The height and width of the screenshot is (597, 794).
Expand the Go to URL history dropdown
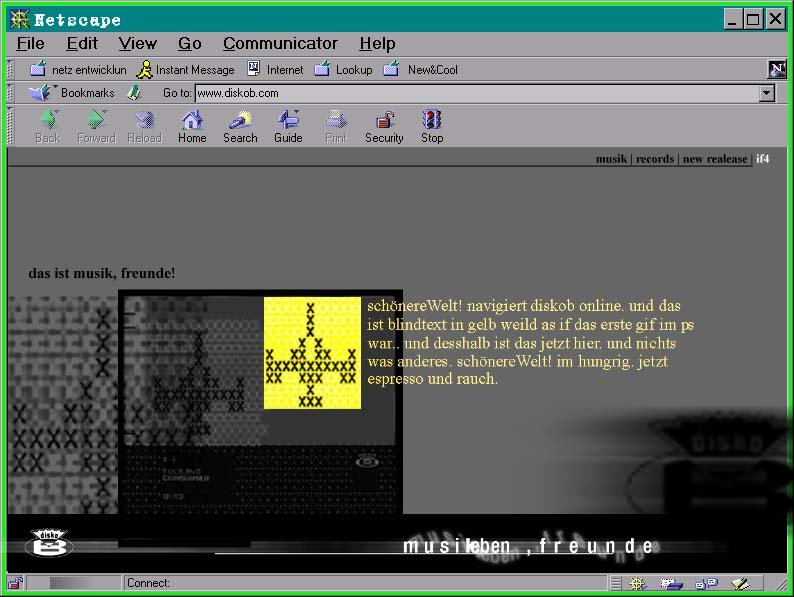tap(767, 93)
